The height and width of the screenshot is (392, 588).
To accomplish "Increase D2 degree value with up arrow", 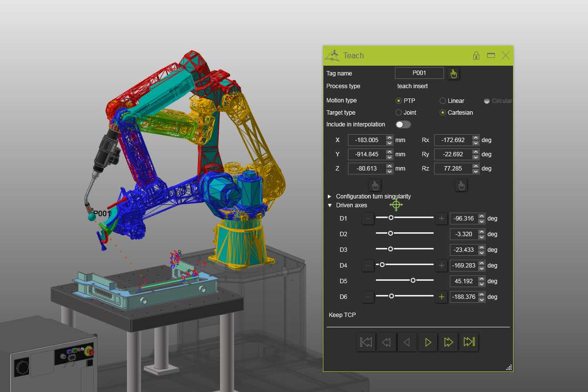I will [482, 232].
